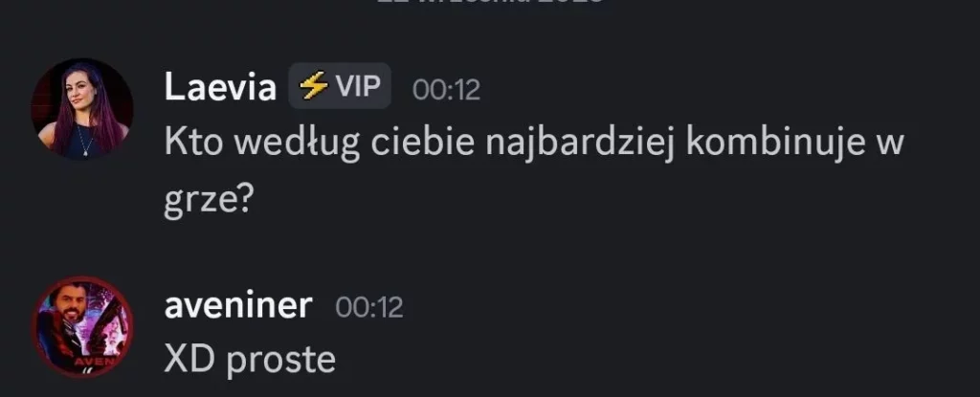Click the Laevia username
This screenshot has height=397, width=980.
tap(220, 87)
